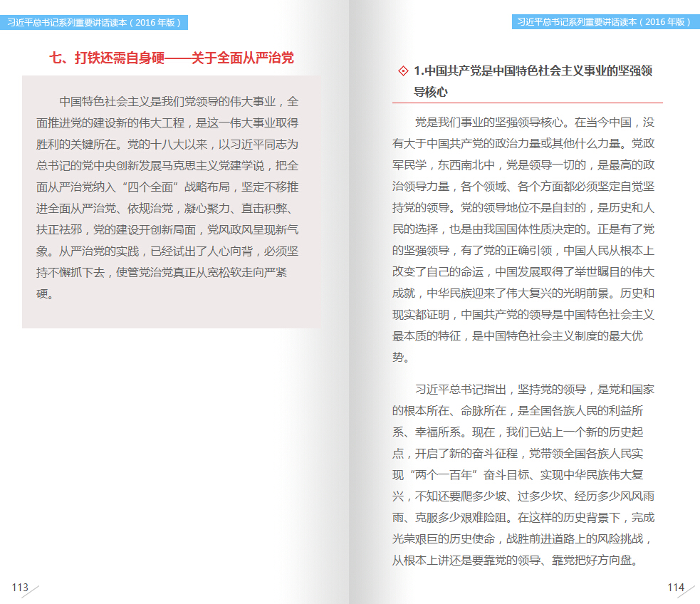
Task: Click the line '点，开启了新的奋斗征程'
Action: pyautogui.click(x=455, y=454)
